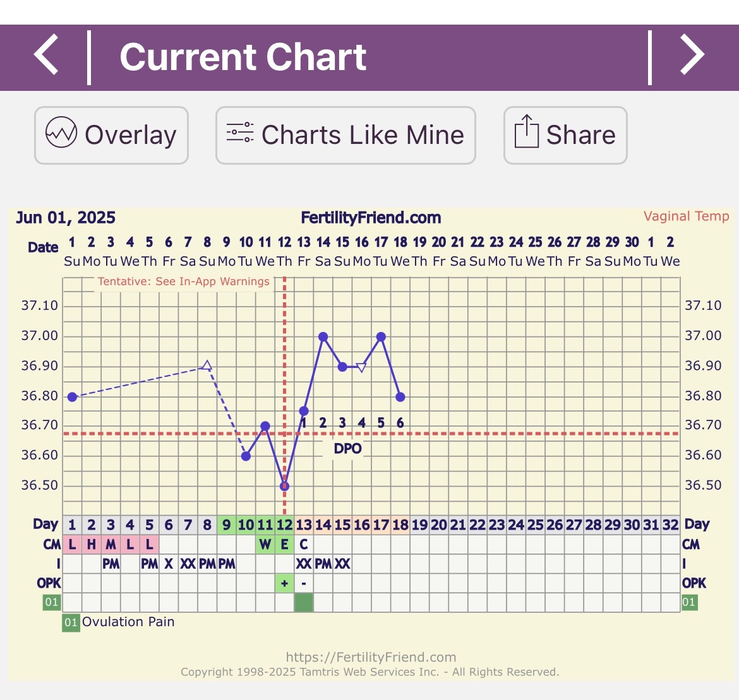
Task: Click the Vaginal Temp label
Action: 686,217
